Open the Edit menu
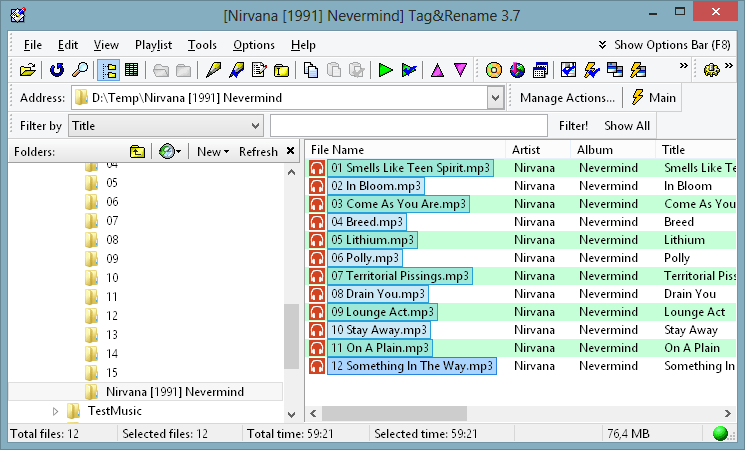The image size is (745, 450). [68, 45]
